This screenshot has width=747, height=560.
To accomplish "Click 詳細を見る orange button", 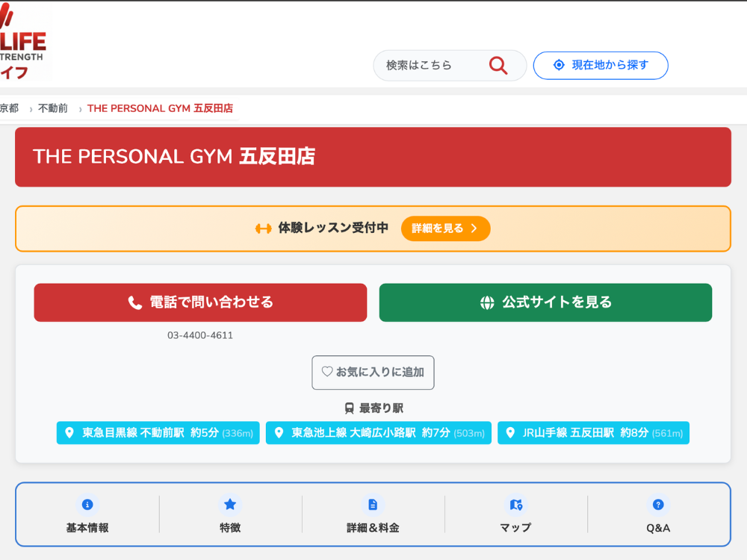I will pyautogui.click(x=445, y=228).
